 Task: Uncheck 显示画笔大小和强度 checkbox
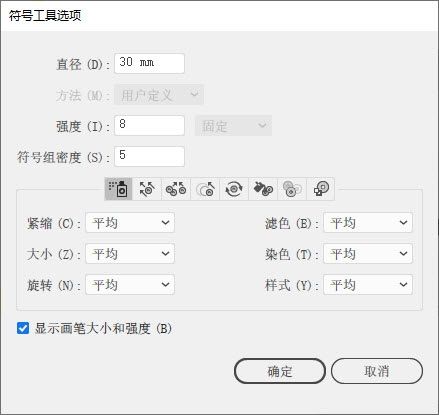tap(23, 328)
